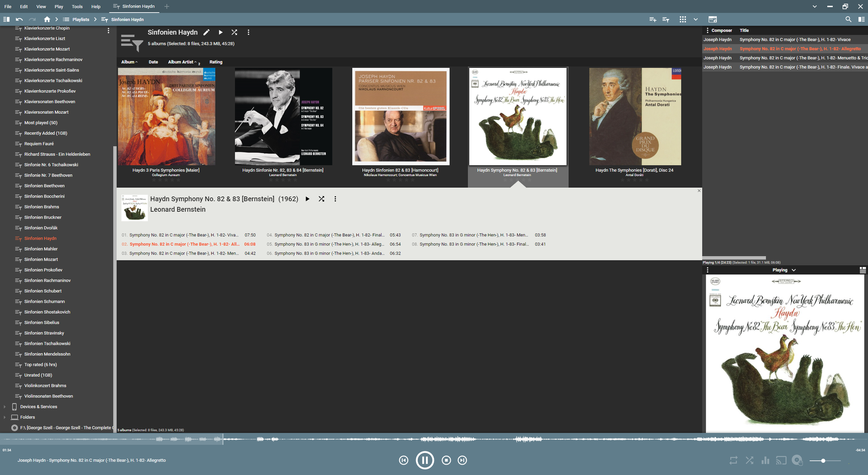Viewport: 868px width, 475px height.
Task: Stop playback
Action: 446,461
